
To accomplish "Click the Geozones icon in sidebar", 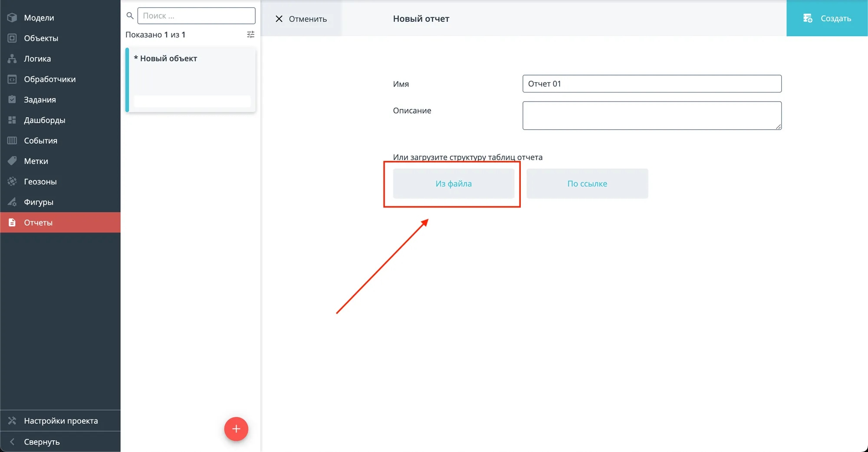I will (x=12, y=182).
